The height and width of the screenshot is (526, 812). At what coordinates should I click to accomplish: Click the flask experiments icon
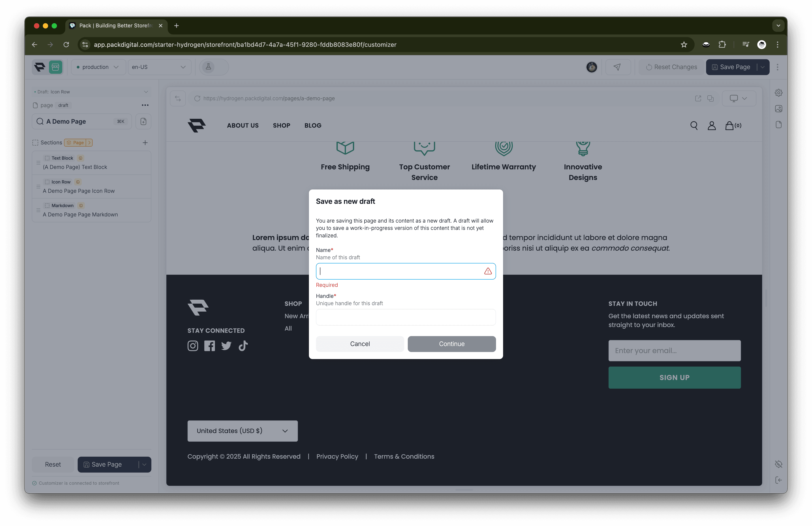[209, 67]
